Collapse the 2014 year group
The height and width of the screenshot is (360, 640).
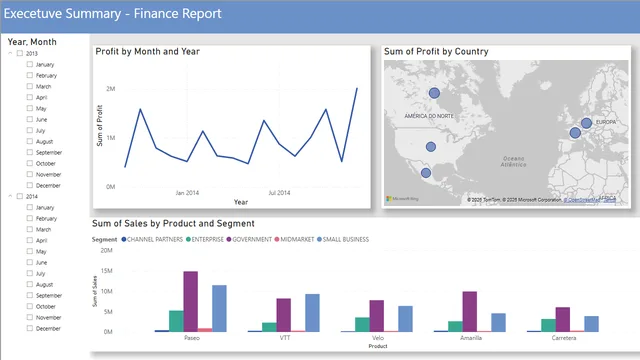click(x=10, y=196)
